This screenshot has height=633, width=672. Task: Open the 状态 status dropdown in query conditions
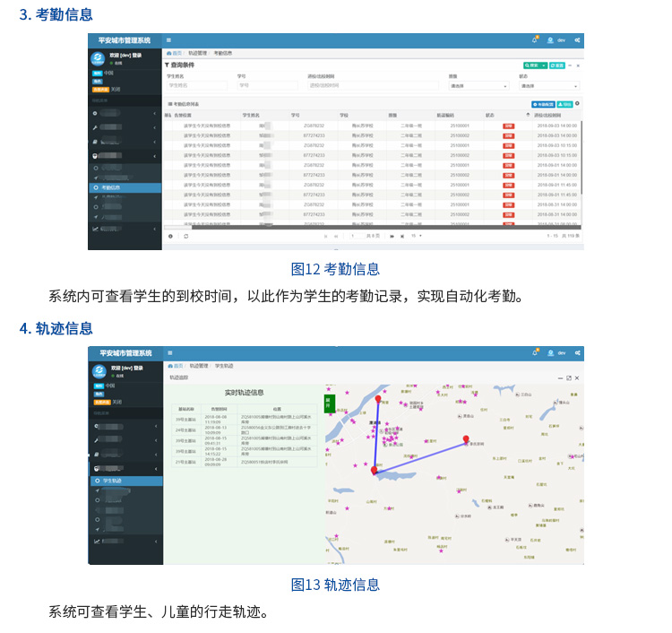click(x=548, y=86)
